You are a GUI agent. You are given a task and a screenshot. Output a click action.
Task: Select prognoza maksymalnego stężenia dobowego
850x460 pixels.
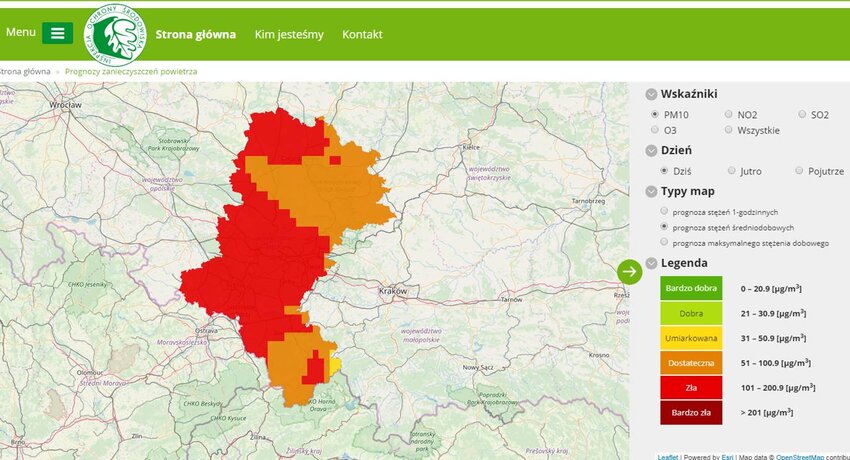(x=665, y=242)
